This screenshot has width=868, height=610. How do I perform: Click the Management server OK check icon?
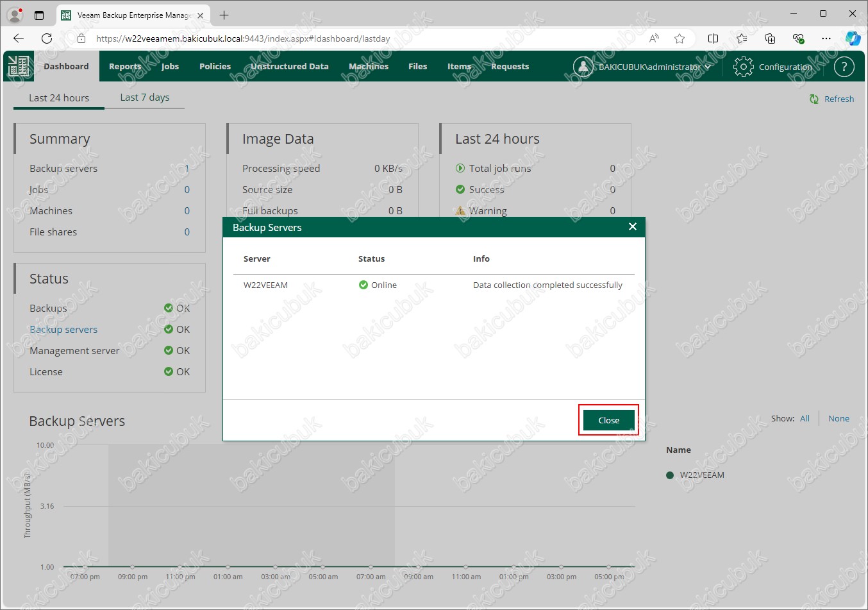[x=169, y=350]
